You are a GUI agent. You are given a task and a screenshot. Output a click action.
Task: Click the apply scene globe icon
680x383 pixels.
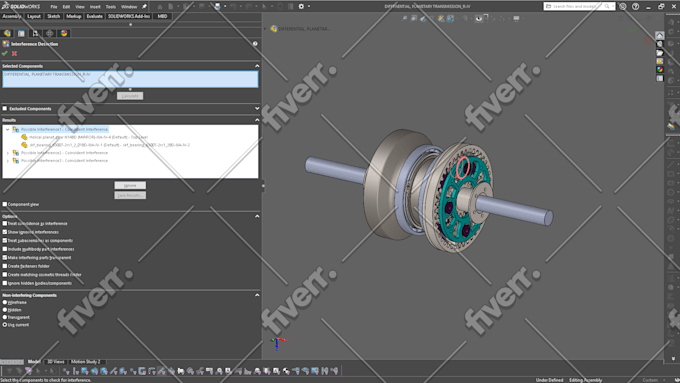pos(450,19)
